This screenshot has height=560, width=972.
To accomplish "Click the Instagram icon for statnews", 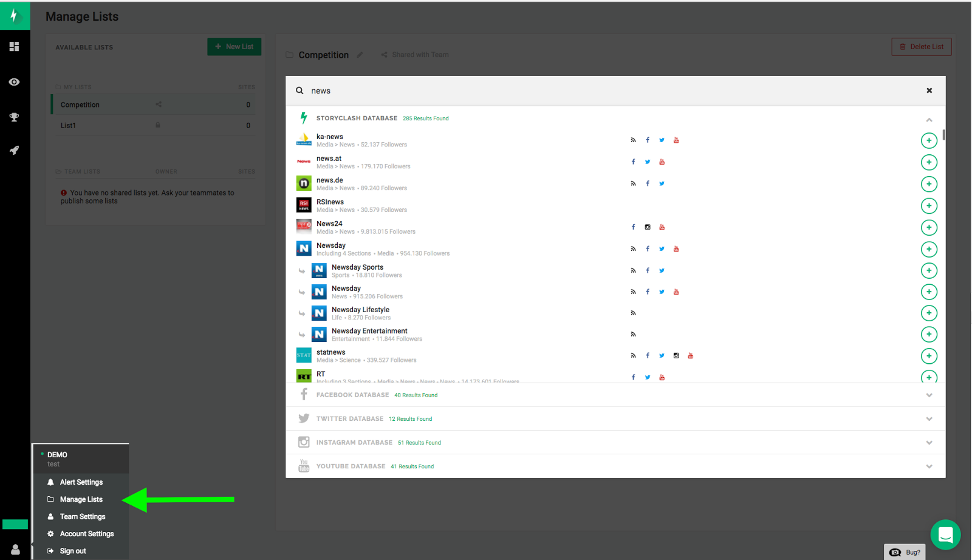I will point(676,356).
